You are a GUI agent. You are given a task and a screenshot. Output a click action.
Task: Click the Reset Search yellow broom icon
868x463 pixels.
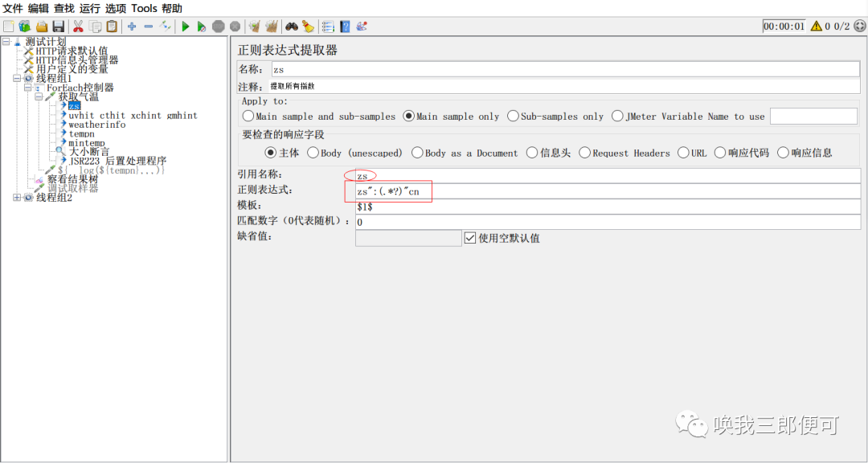click(x=309, y=26)
